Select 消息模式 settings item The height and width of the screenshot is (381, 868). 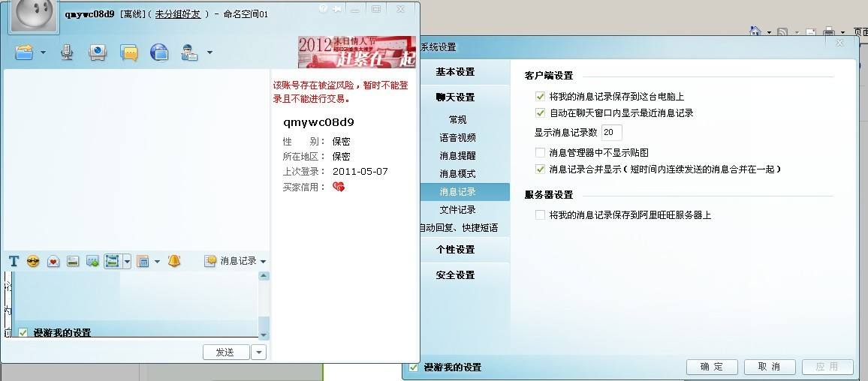click(458, 174)
